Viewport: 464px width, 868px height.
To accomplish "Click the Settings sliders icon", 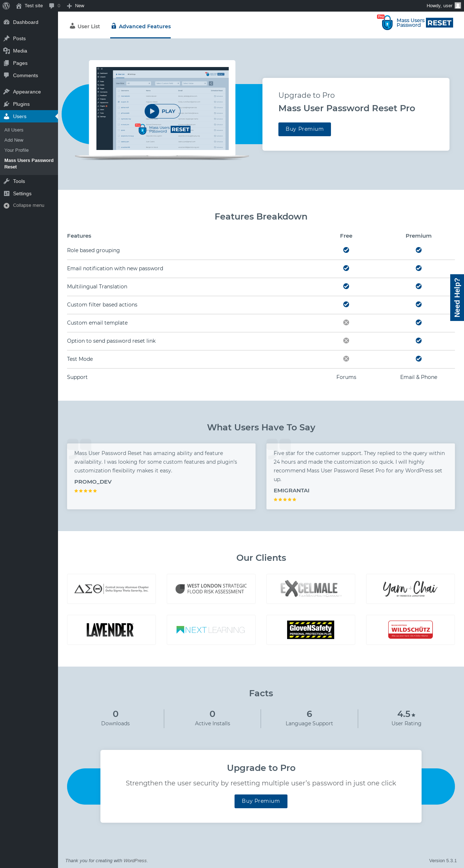I will point(7,193).
